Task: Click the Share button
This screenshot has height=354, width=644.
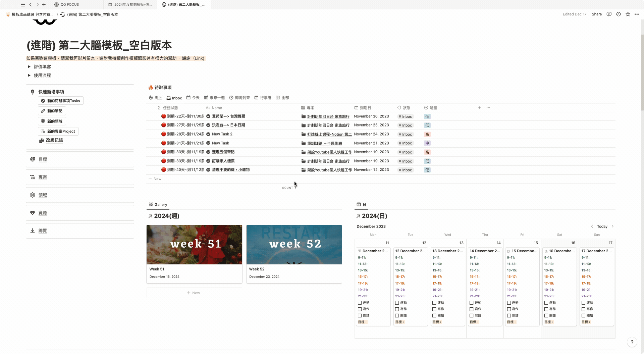Action: click(596, 14)
